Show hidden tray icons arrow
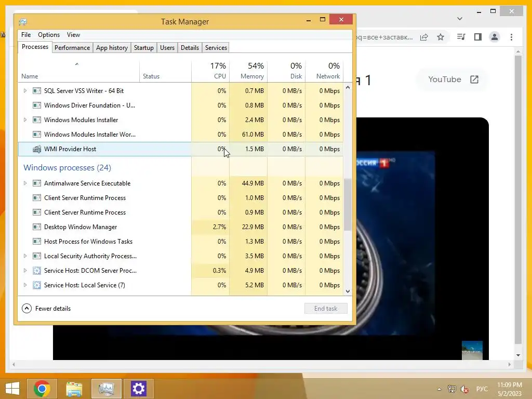This screenshot has width=532, height=399. pyautogui.click(x=440, y=389)
